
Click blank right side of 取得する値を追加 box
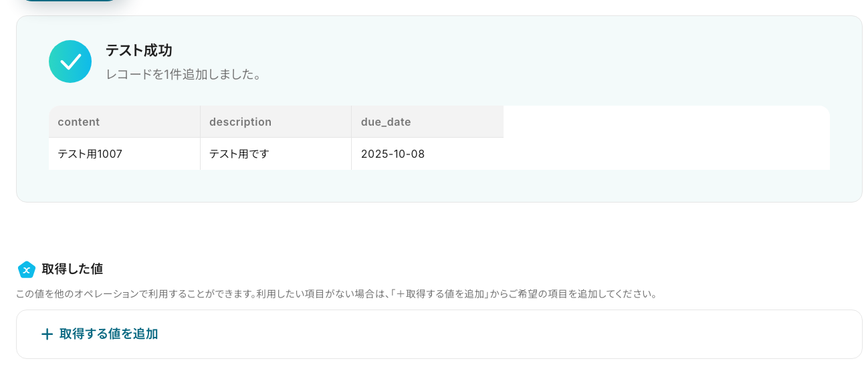[x=602, y=334]
